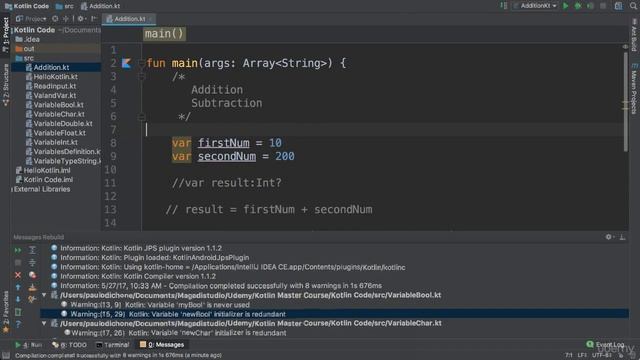Open the Project view selector dropdown
Viewport: 640px width, 360px height.
[31, 19]
